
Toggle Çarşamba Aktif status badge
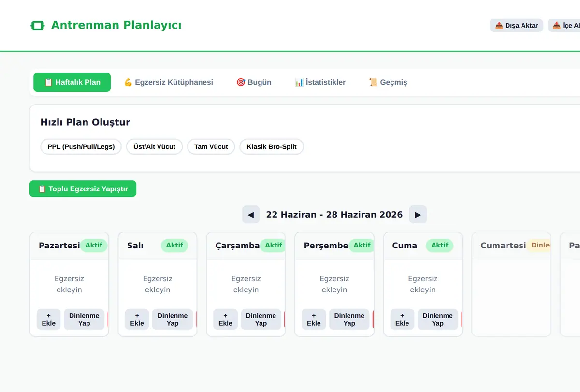coord(273,245)
